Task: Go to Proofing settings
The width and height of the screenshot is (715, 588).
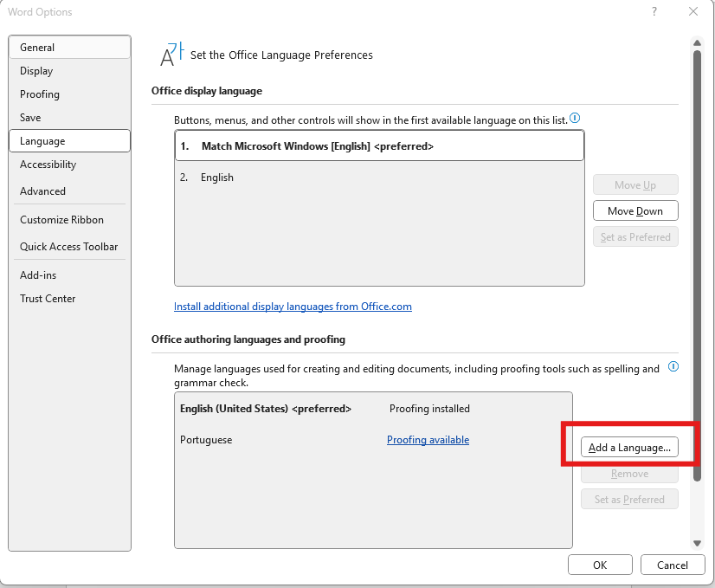Action: coord(69,94)
